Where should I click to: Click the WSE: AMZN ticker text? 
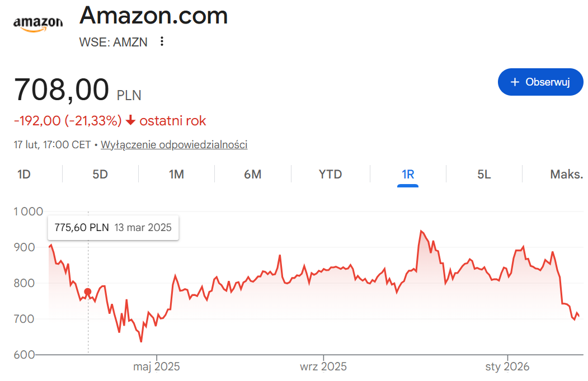pyautogui.click(x=114, y=42)
